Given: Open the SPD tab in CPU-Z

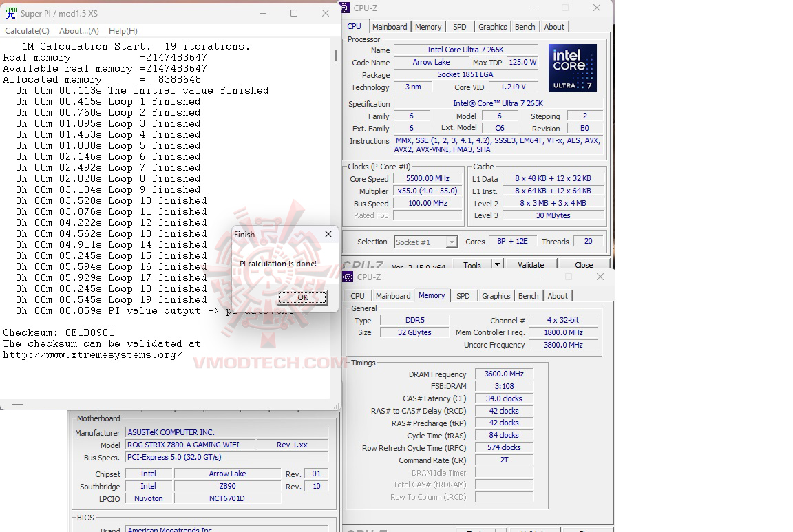Looking at the screenshot, I should pyautogui.click(x=460, y=27).
